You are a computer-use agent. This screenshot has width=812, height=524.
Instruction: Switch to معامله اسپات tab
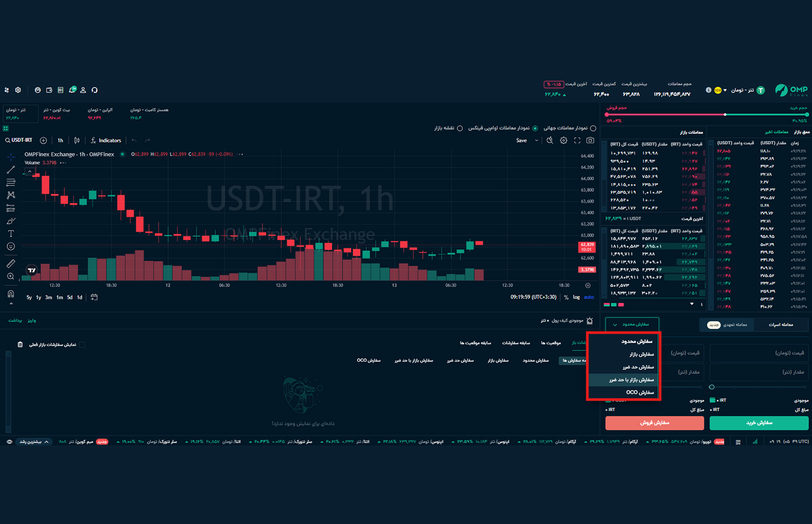[781, 325]
